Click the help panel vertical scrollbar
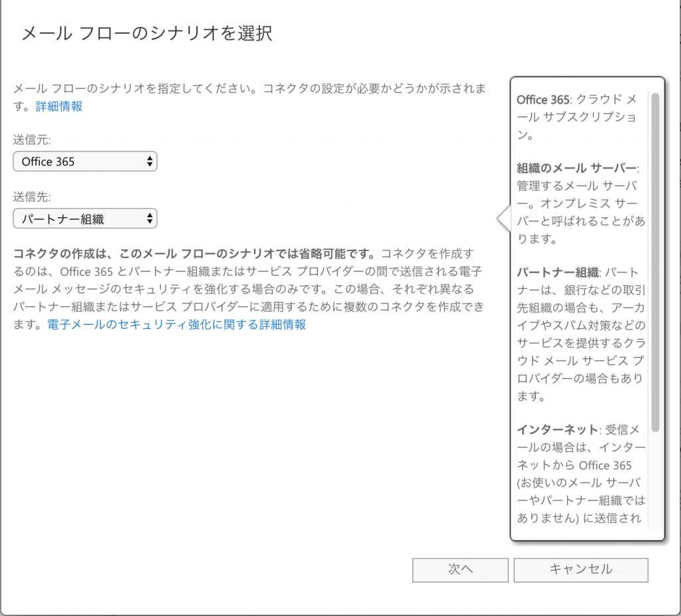Image resolution: width=681 pixels, height=616 pixels. point(655,262)
